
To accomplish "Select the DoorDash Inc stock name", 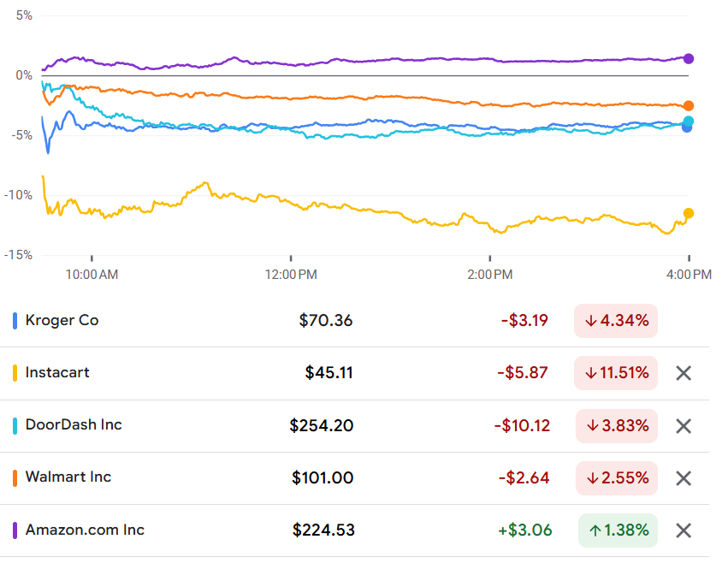I will tap(74, 425).
